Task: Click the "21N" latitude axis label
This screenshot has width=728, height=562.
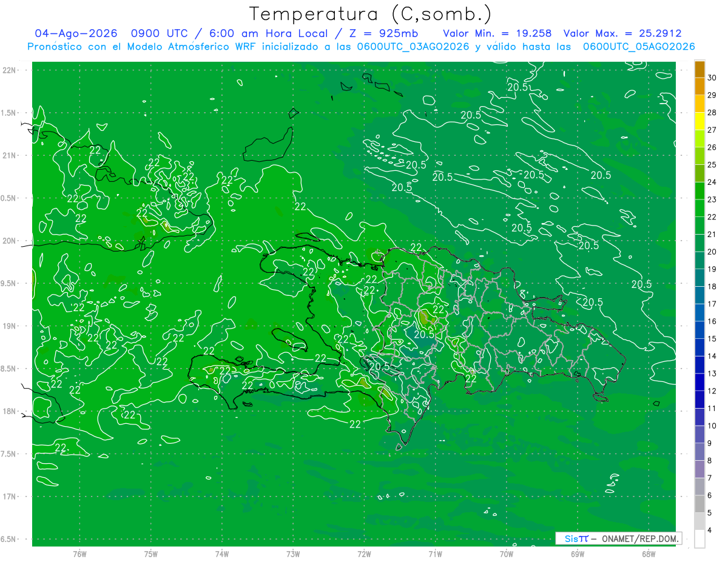Action: (x=10, y=156)
